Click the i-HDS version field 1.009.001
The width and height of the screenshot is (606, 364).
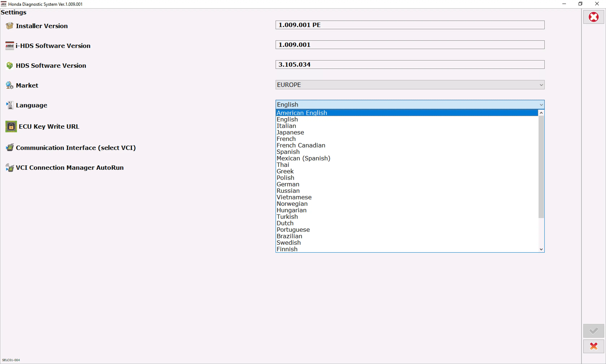(x=410, y=45)
